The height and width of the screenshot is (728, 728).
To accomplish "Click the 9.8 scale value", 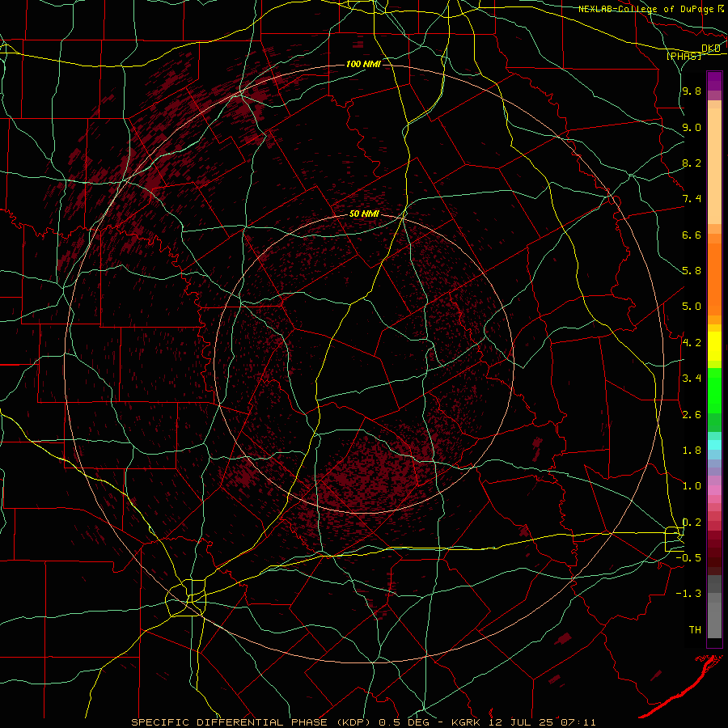I will [x=692, y=91].
